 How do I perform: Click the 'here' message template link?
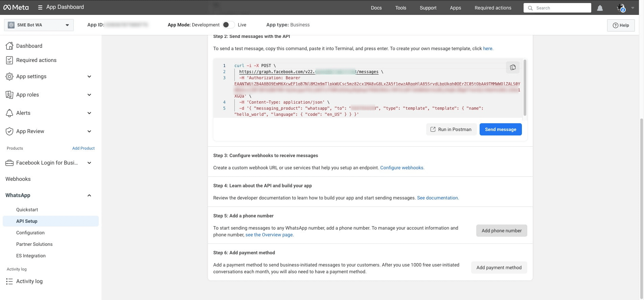click(488, 48)
